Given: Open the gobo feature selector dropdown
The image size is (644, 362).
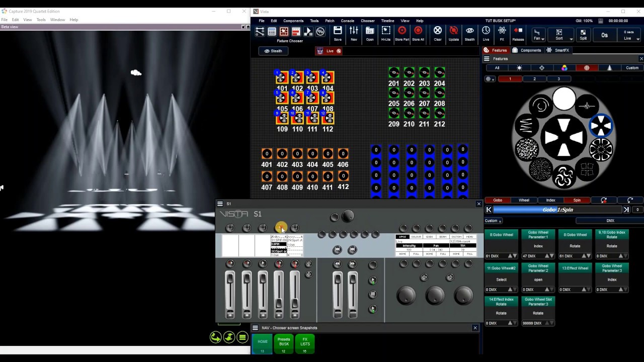Looking at the screenshot, I should 490,79.
